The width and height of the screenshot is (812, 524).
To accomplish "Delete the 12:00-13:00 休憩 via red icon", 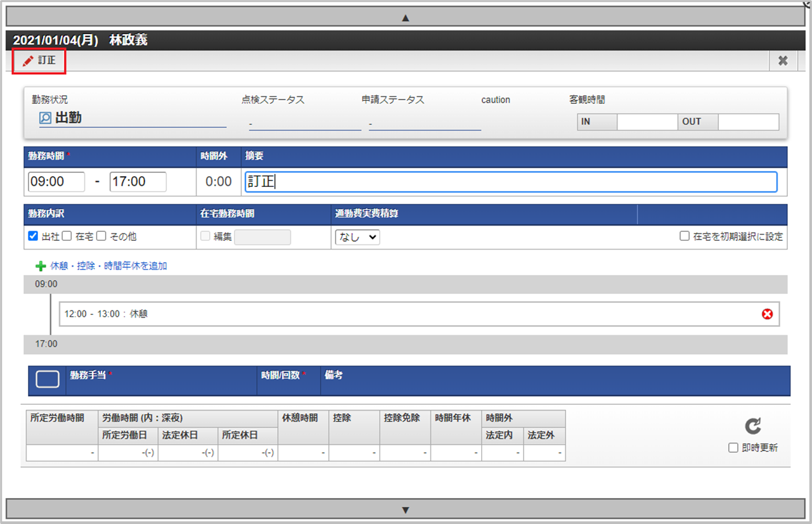I will point(767,313).
